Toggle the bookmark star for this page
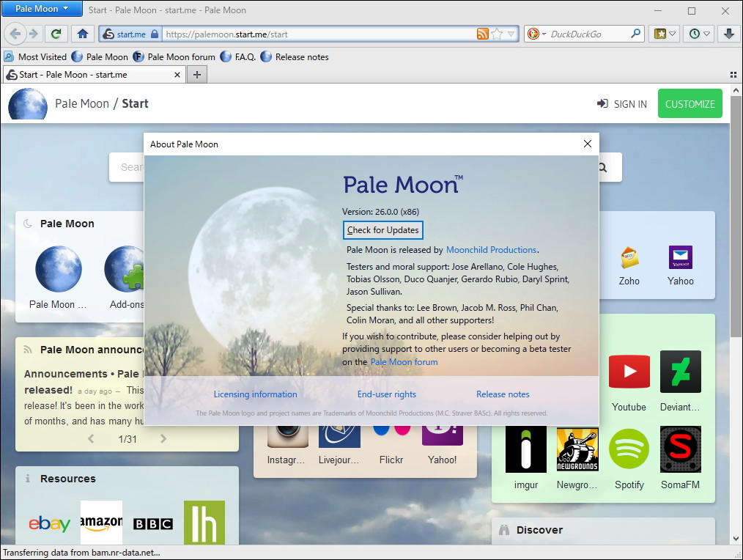 495,34
